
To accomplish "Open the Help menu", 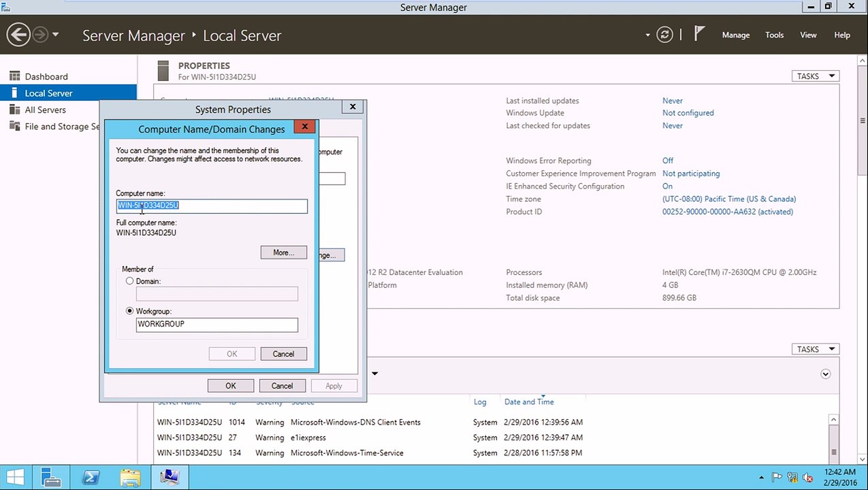I will pos(842,35).
